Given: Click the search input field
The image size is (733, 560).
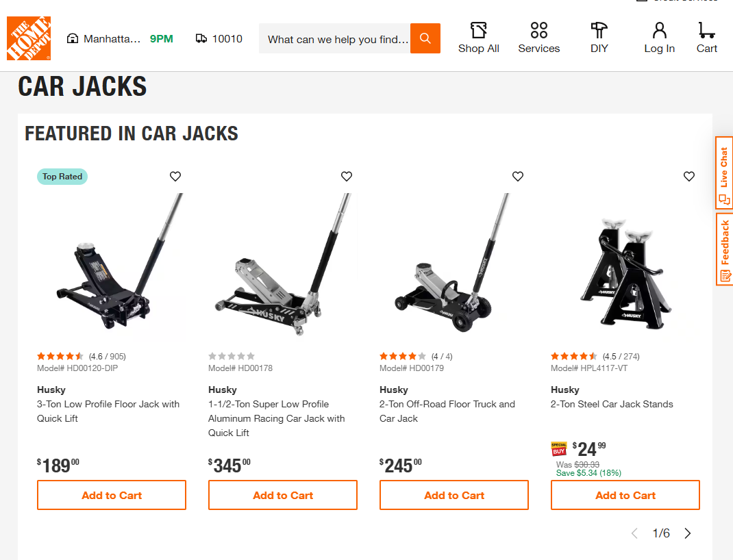Looking at the screenshot, I should click(x=334, y=38).
